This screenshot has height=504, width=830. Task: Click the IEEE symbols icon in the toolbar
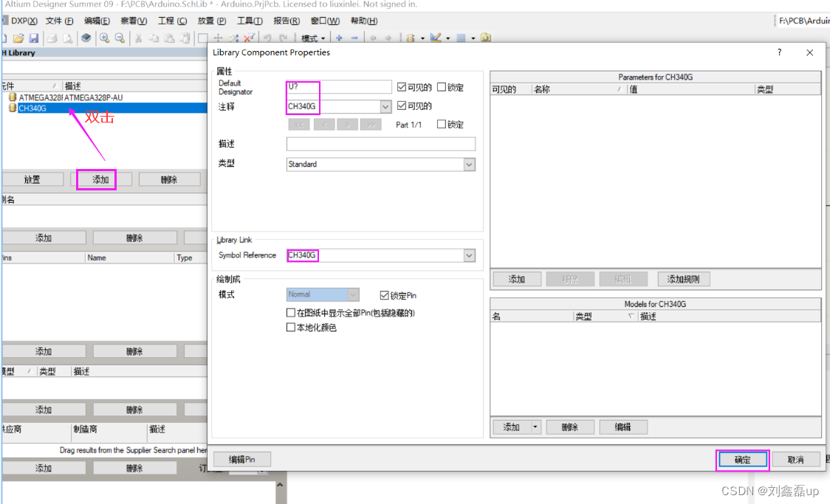tap(411, 38)
